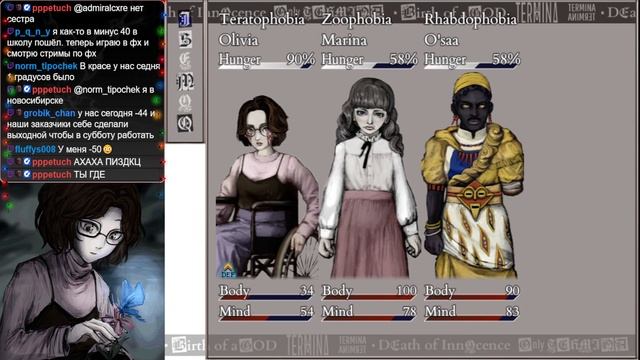
Task: Choose the faded gothic E menu icon
Action: click(185, 60)
